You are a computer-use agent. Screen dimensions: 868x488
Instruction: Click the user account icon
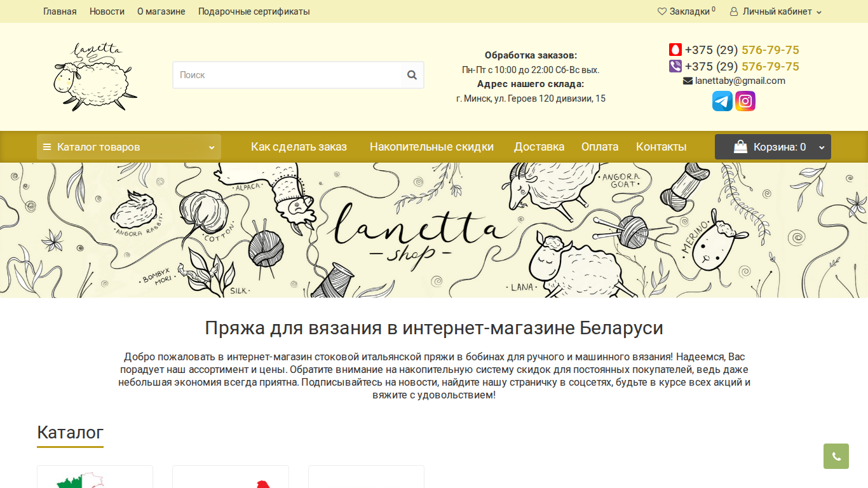734,11
